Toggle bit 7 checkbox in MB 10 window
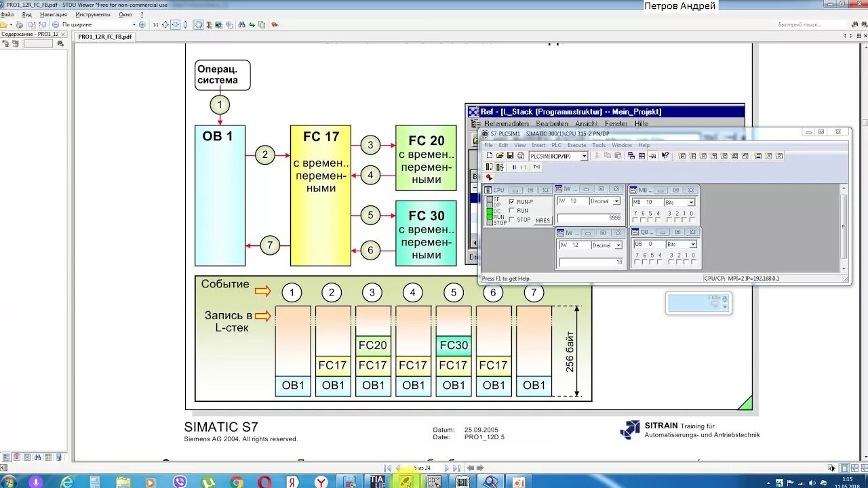The width and height of the screenshot is (868, 488). pos(635,220)
